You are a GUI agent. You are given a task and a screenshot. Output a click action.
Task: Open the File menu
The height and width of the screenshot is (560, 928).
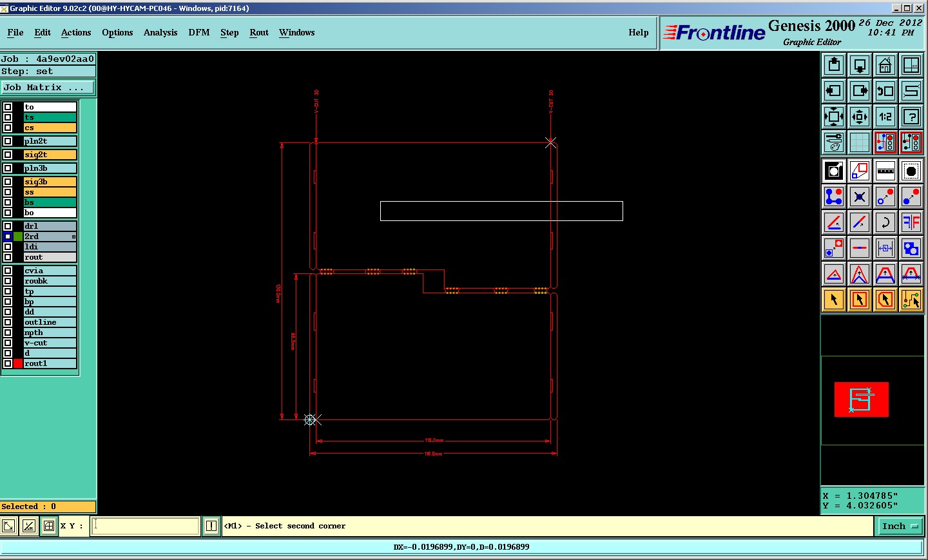click(15, 32)
